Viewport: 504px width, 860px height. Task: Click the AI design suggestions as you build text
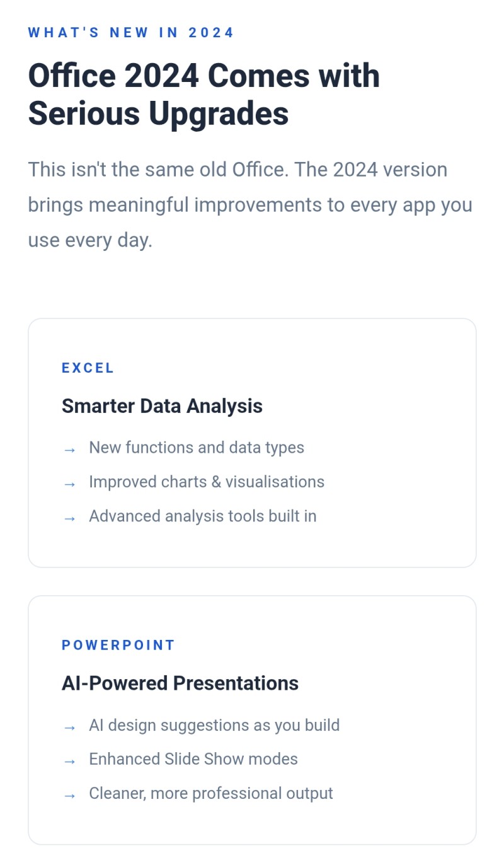coord(214,725)
